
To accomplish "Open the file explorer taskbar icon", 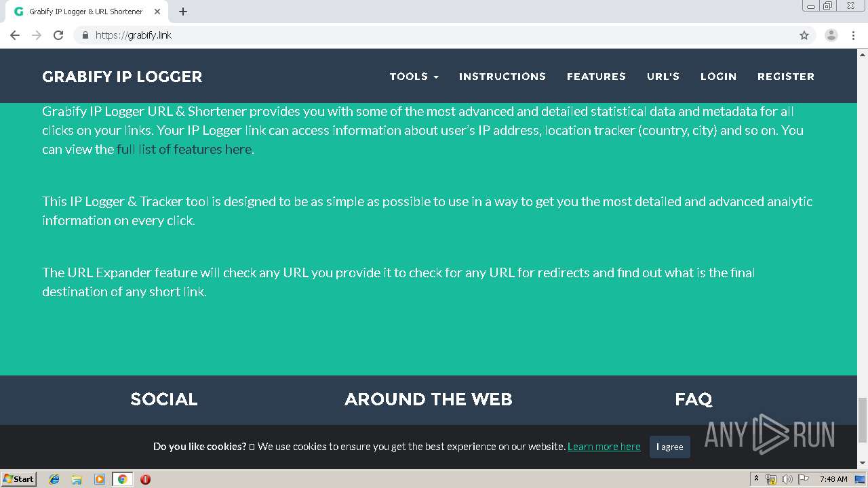I will click(x=77, y=479).
